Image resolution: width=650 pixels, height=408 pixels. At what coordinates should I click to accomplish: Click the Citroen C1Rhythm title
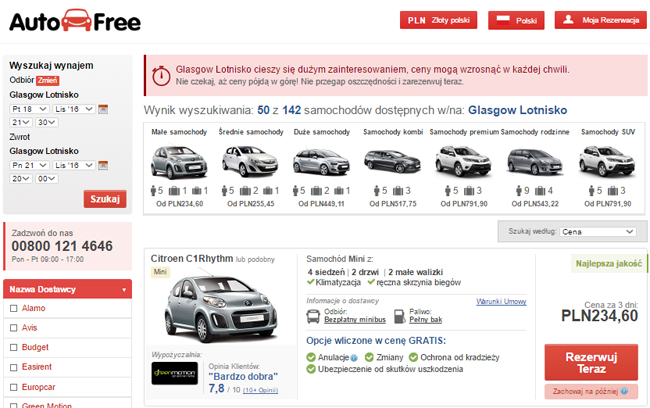192,259
